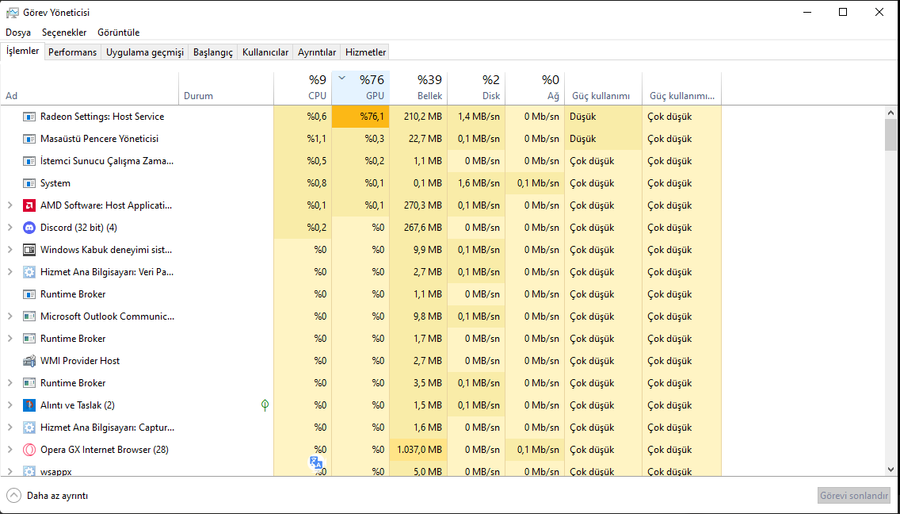Open the Seçenekler menu
This screenshot has width=900, height=514.
click(x=64, y=33)
